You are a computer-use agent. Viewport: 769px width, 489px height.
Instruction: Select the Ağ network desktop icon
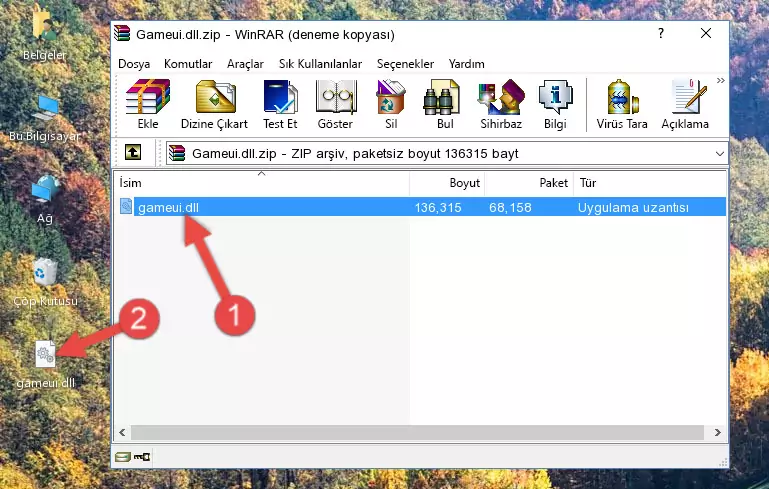[x=45, y=199]
